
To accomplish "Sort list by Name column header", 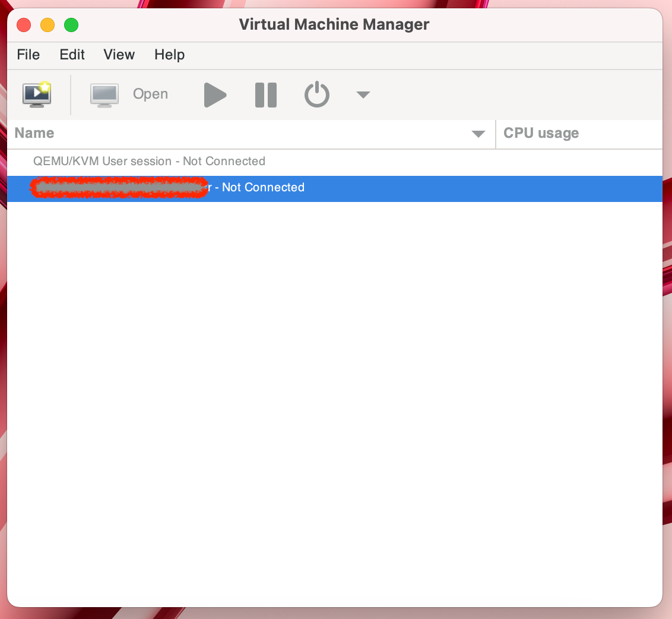I will click(251, 134).
